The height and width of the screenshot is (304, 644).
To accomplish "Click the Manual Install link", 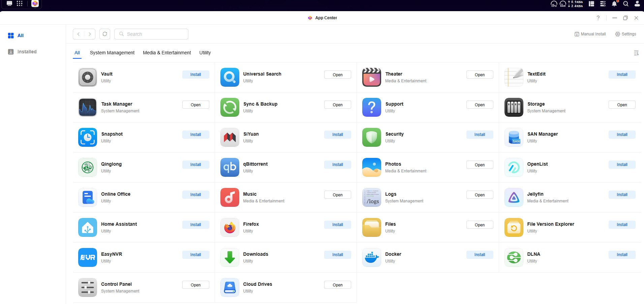I will (590, 34).
